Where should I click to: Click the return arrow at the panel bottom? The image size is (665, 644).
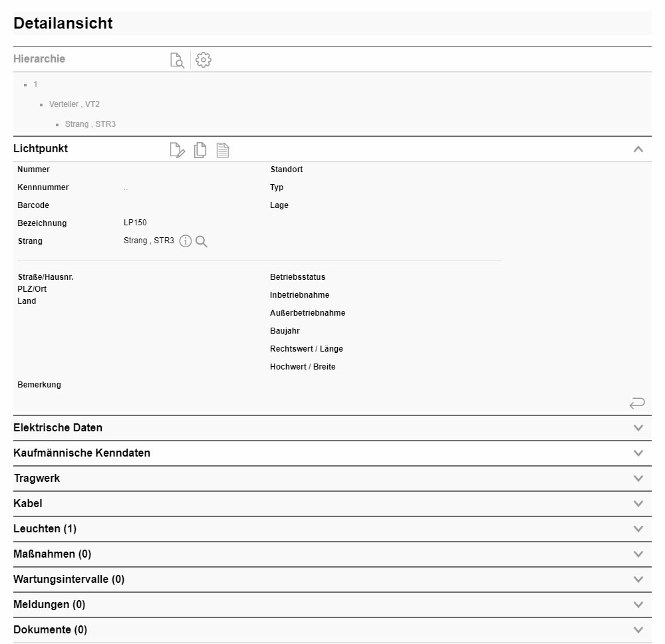[x=636, y=403]
